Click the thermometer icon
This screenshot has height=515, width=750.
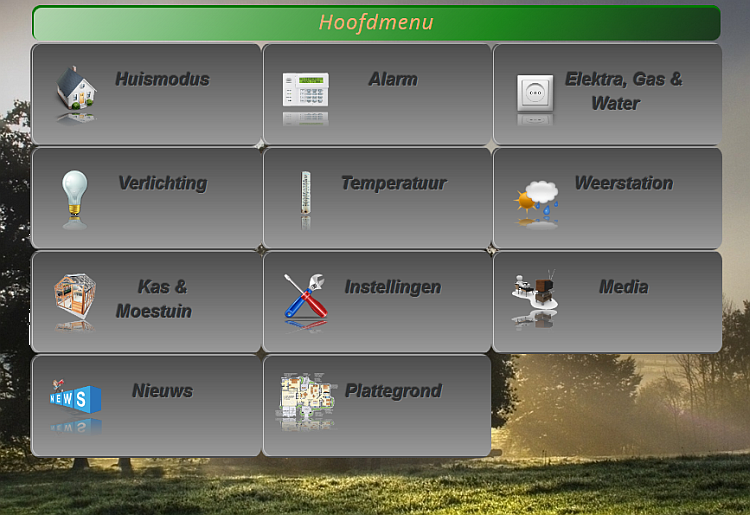[306, 192]
